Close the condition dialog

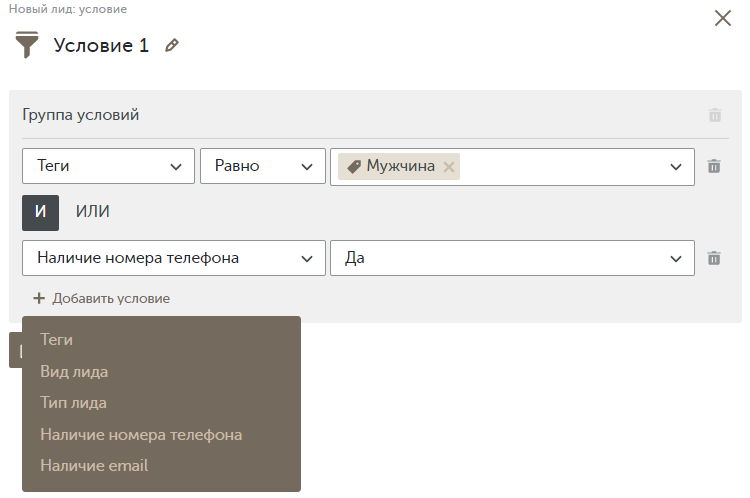723,18
